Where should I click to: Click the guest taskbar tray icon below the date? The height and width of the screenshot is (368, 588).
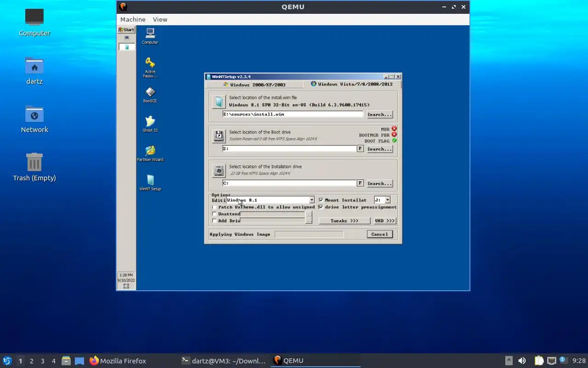click(126, 286)
